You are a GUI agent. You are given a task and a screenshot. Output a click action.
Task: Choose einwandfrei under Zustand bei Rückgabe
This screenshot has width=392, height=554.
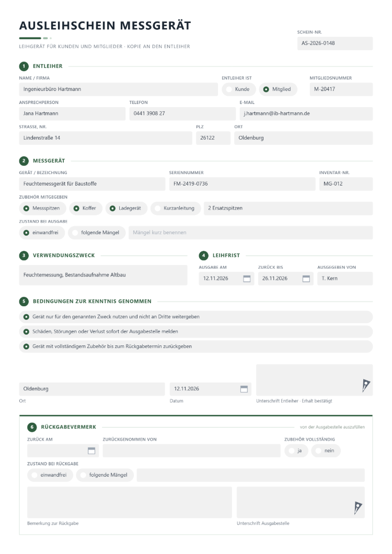(50, 475)
